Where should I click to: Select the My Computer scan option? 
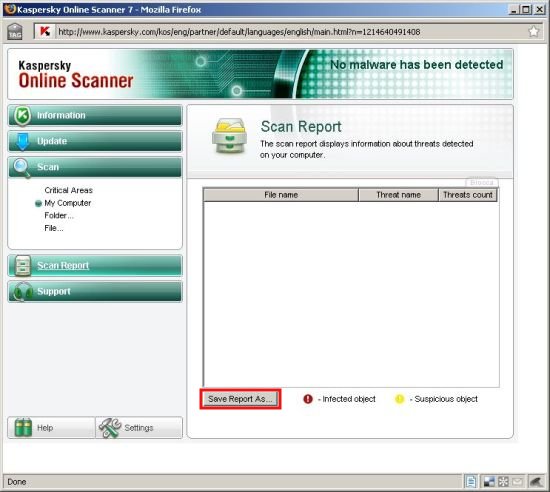(67, 203)
